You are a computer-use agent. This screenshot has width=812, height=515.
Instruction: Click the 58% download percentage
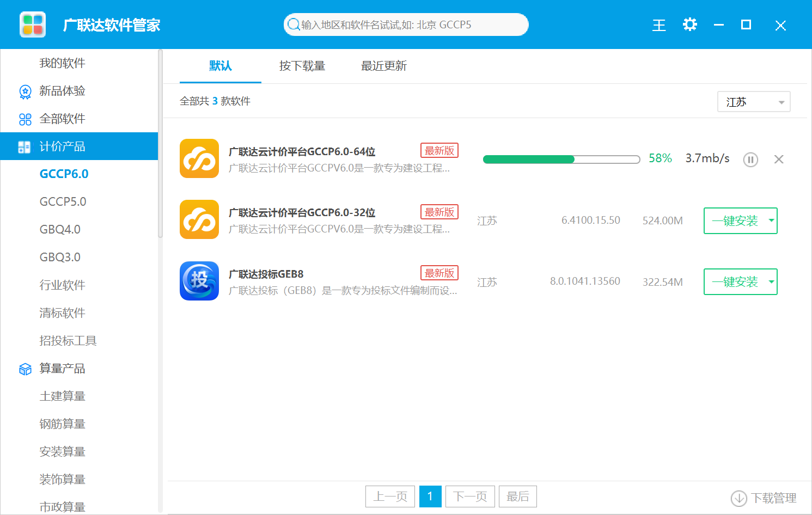[x=660, y=158]
